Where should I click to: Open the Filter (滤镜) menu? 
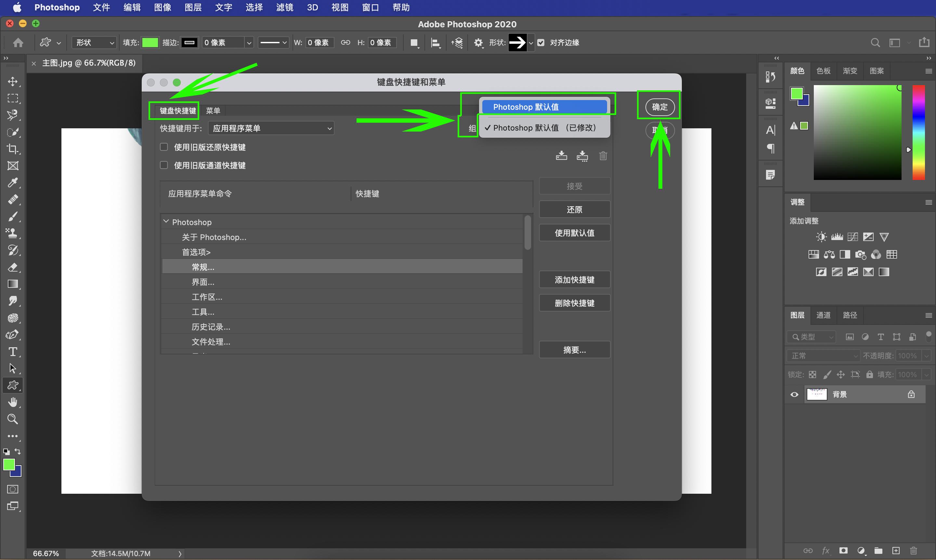click(x=284, y=7)
